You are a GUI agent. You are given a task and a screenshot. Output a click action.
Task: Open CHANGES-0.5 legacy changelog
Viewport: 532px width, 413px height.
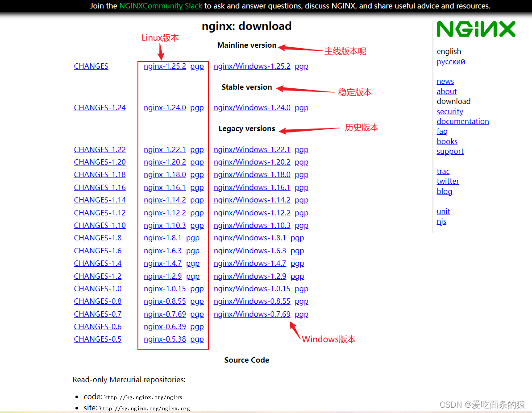[97, 339]
